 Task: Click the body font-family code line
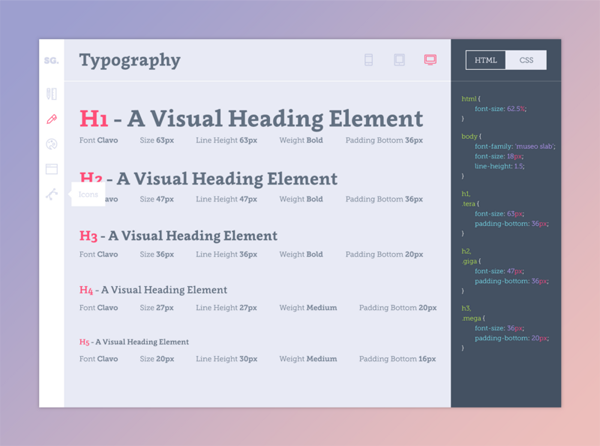click(x=515, y=146)
